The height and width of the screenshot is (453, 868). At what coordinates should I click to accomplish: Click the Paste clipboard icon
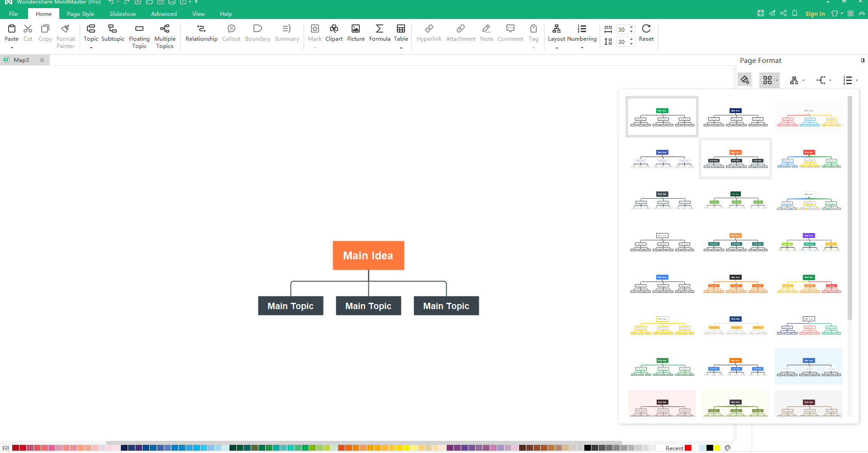[12, 29]
